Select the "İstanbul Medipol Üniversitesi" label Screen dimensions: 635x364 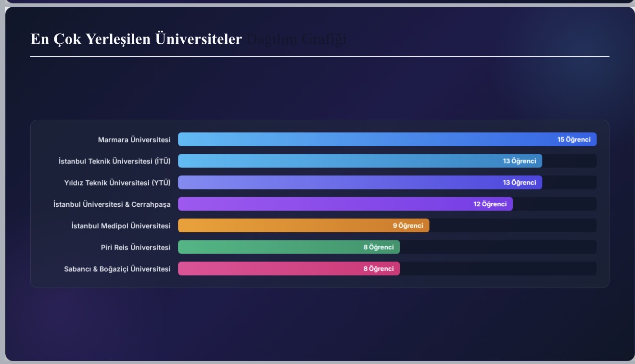coord(121,226)
